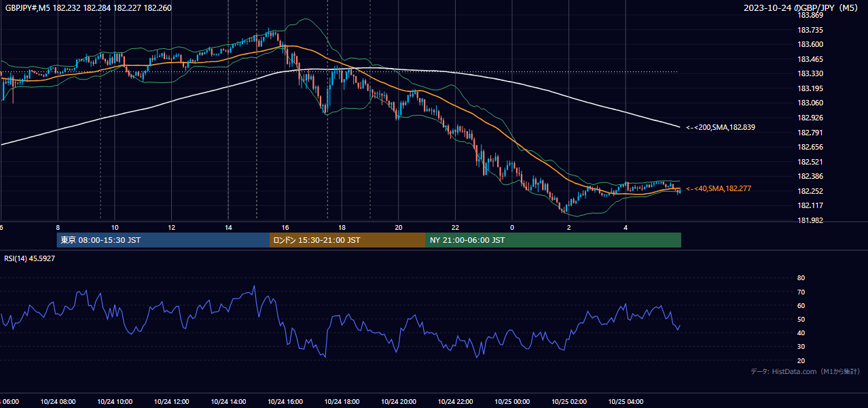Click the 10/24 12:00 time axis label
Viewport: 868px width, 408px height.
pos(172,402)
